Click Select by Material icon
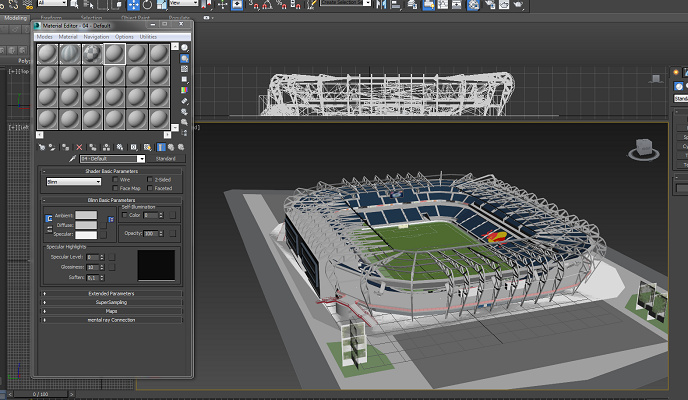 coord(185,122)
